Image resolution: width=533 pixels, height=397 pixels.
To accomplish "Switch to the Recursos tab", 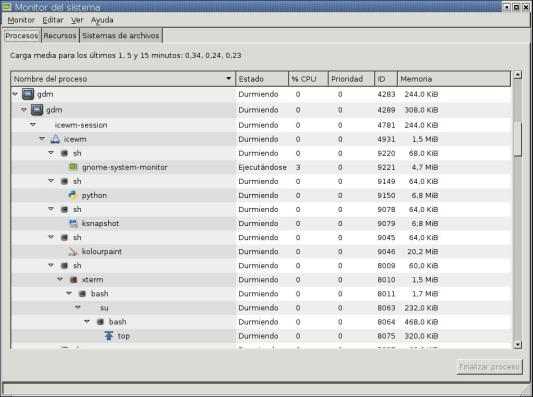I will tap(60, 36).
